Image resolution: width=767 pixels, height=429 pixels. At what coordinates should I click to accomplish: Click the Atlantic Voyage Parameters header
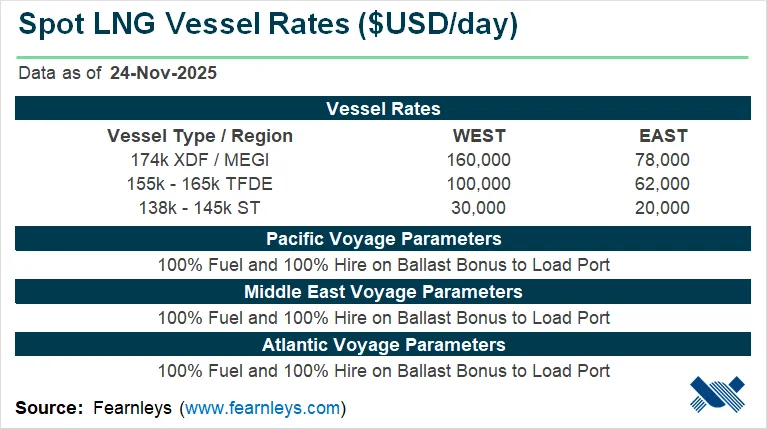(383, 345)
